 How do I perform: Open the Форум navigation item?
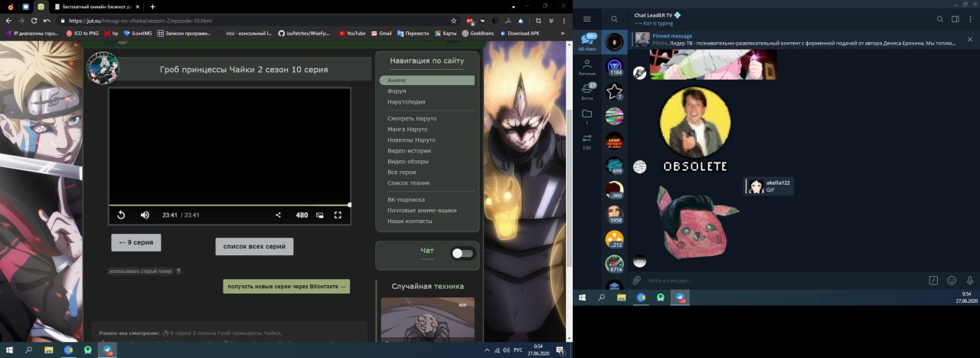[397, 91]
